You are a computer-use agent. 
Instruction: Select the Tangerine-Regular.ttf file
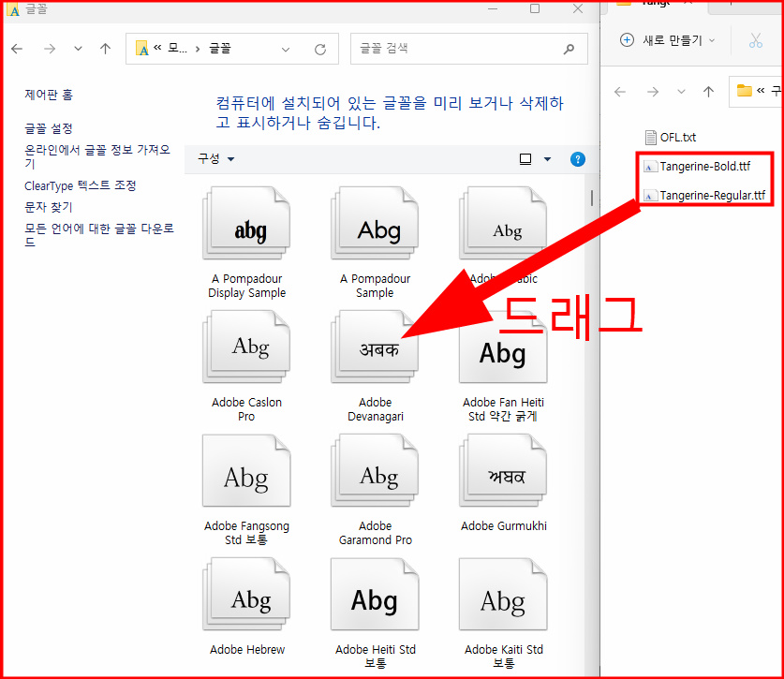[x=704, y=195]
